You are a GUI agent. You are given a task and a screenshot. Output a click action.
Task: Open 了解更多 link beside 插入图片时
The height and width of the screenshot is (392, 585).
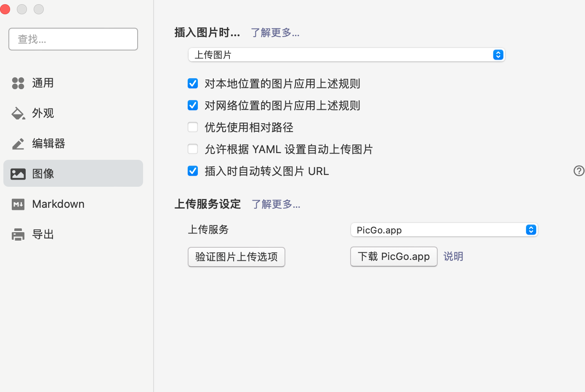coord(275,33)
